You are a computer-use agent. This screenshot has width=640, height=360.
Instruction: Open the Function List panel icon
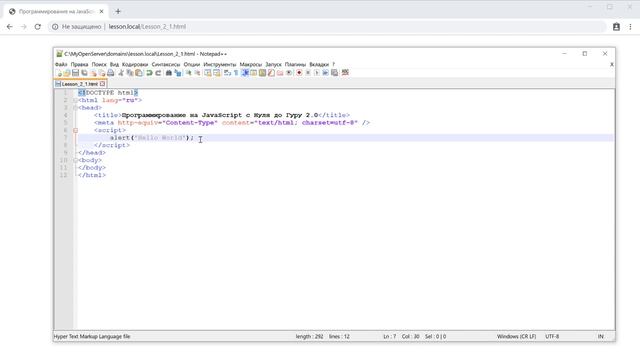point(271,73)
